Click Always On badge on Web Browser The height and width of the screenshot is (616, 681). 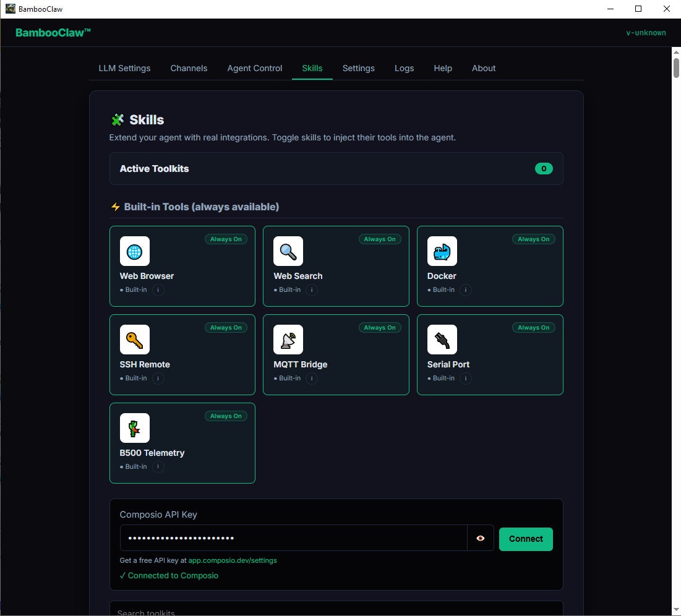(x=226, y=239)
